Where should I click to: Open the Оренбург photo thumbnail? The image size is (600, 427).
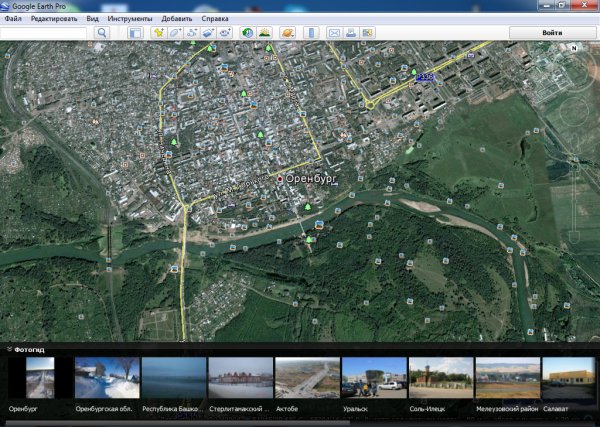(40, 378)
